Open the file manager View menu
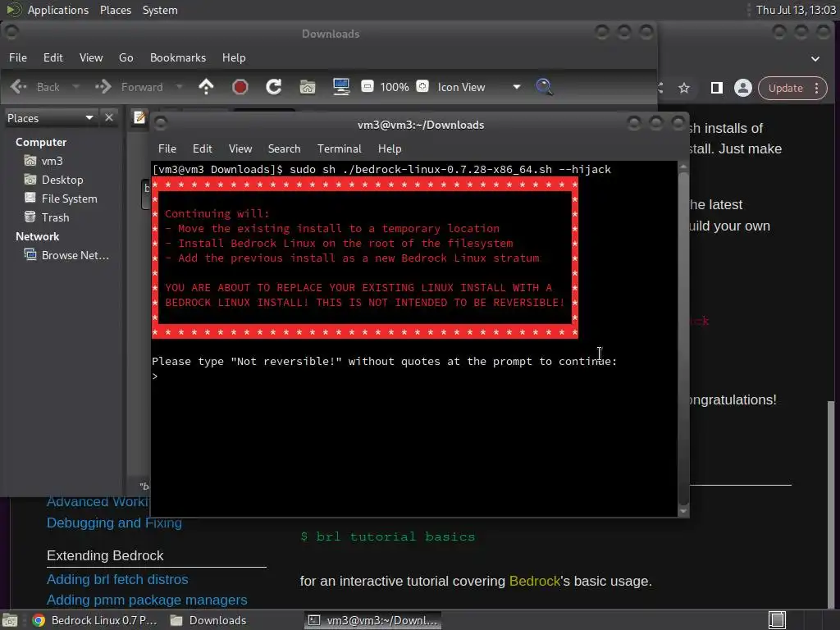 click(91, 57)
